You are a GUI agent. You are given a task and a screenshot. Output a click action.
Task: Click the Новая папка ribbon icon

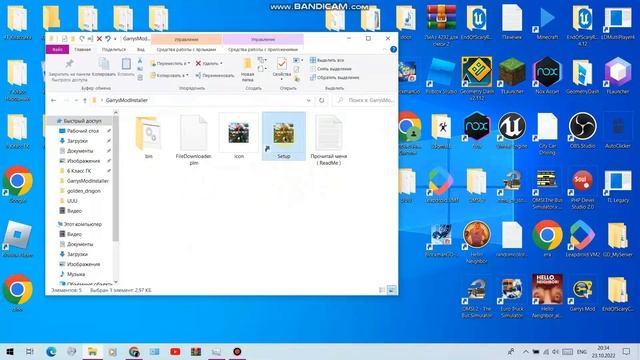247,64
